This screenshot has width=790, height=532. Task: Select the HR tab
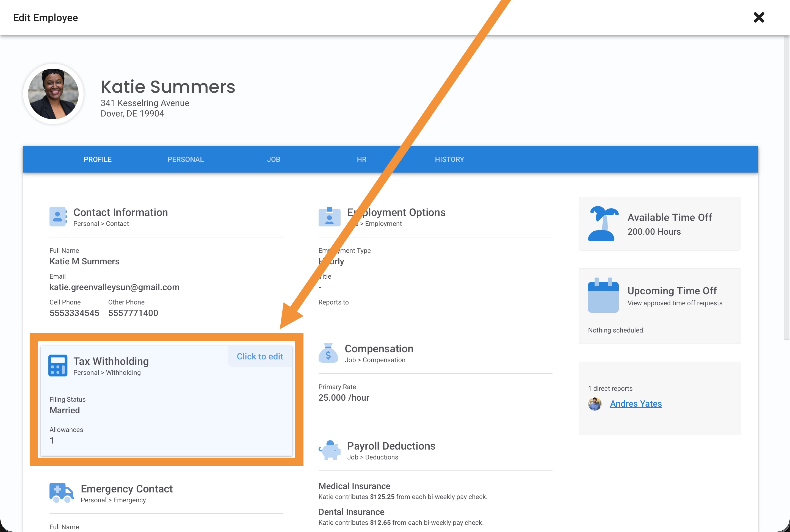click(x=361, y=159)
